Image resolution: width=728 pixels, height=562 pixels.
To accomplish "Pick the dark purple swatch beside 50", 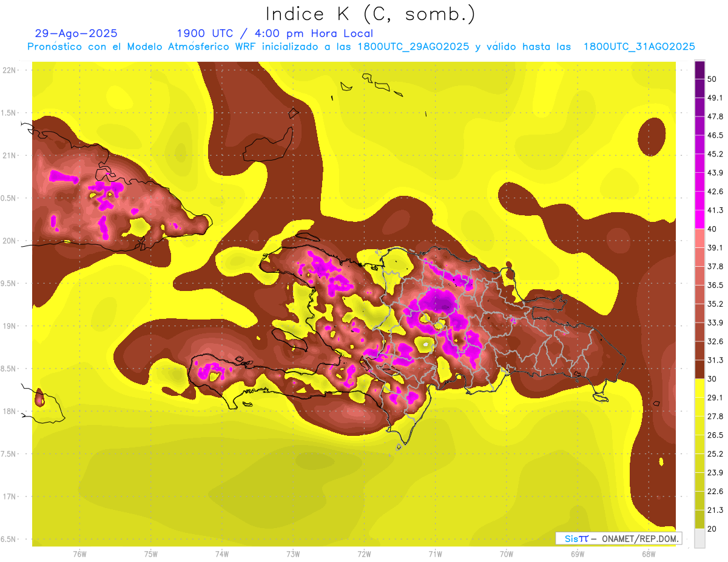I will click(x=699, y=70).
